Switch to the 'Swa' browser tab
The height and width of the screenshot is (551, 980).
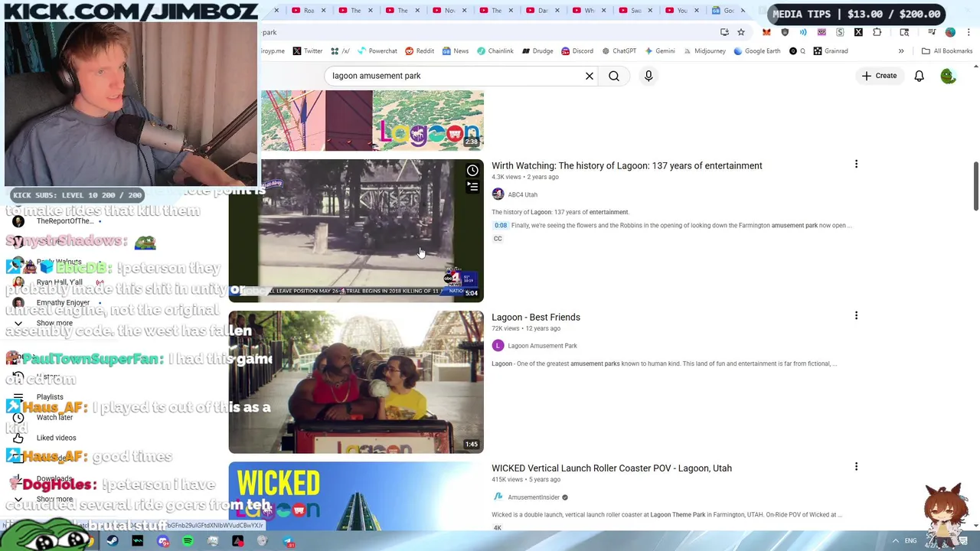click(635, 11)
